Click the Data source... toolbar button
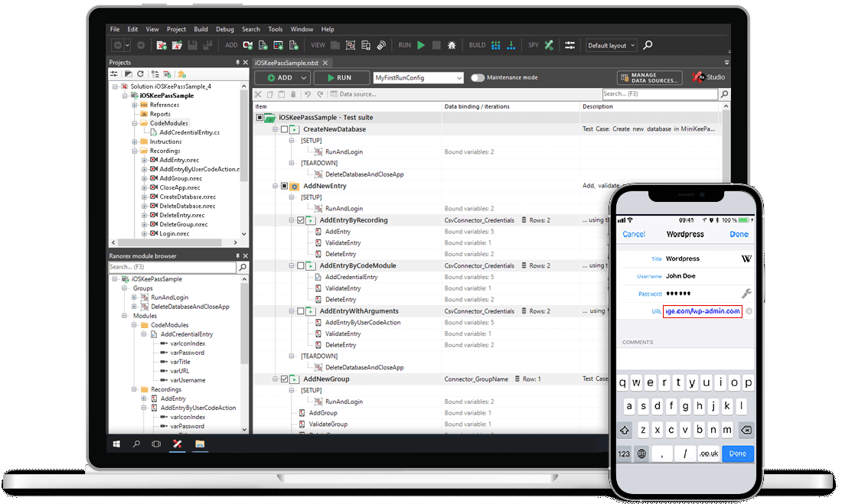The width and height of the screenshot is (842, 504). 354,94
